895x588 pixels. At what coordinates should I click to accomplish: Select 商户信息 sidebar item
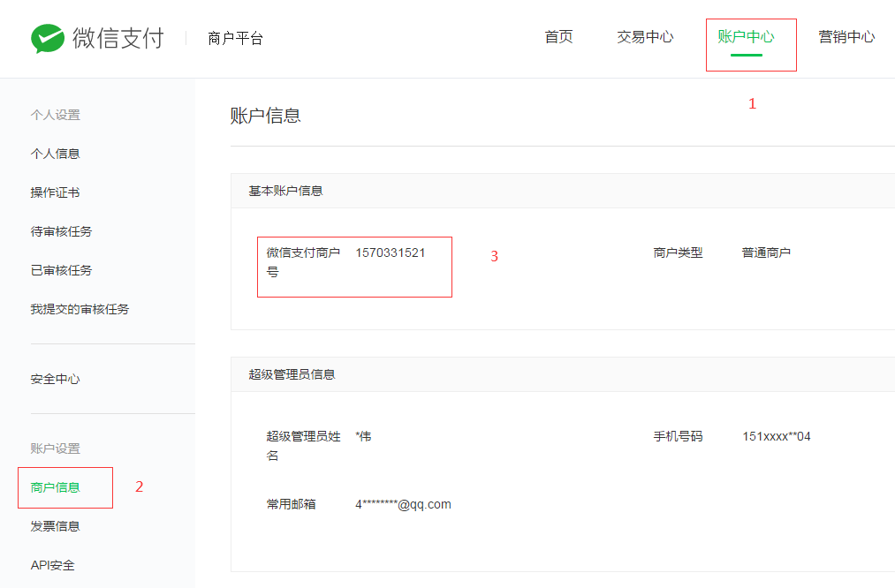click(x=56, y=487)
